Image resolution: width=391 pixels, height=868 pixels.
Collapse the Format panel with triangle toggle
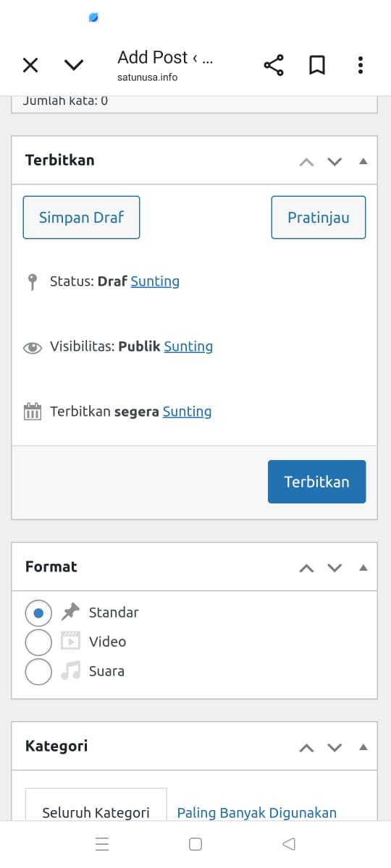363,568
